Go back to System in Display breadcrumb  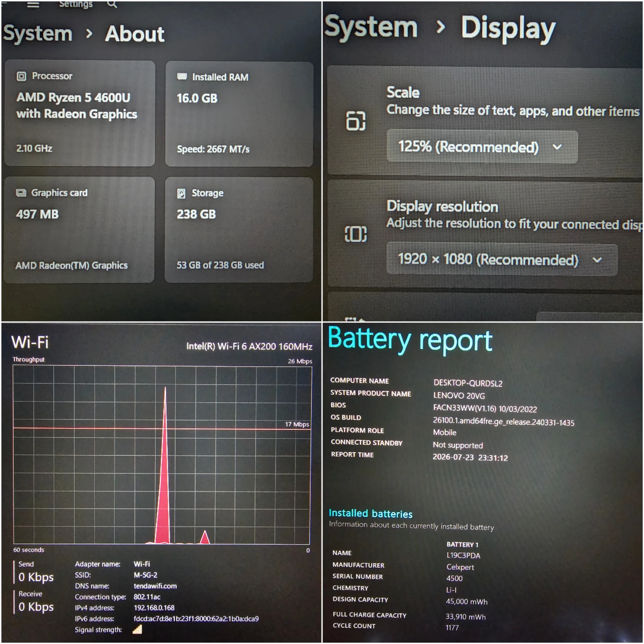point(371,27)
